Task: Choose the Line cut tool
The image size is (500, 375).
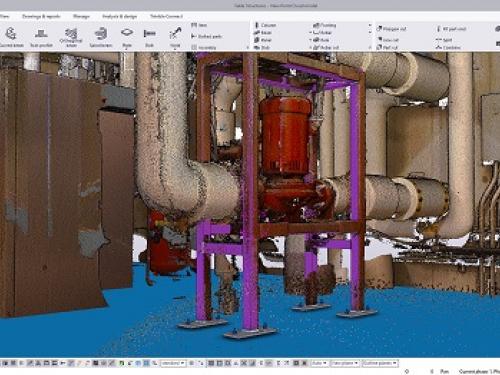Action: 387,40
